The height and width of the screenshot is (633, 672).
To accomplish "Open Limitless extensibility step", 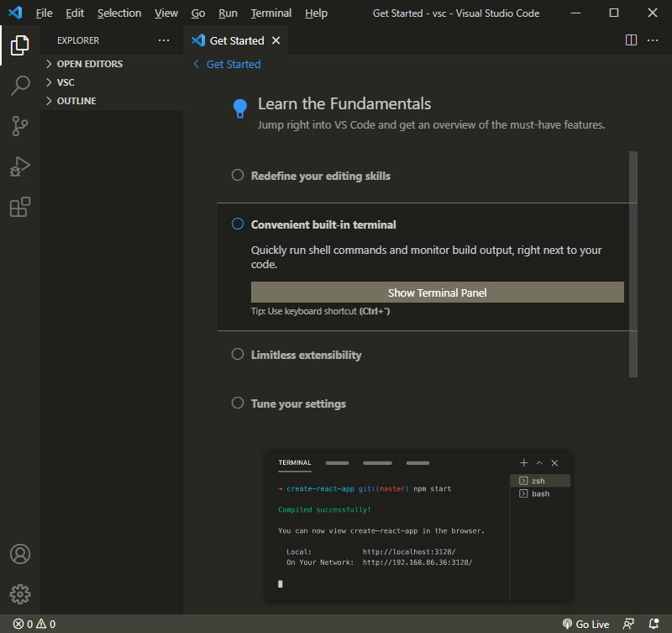I will (x=306, y=355).
